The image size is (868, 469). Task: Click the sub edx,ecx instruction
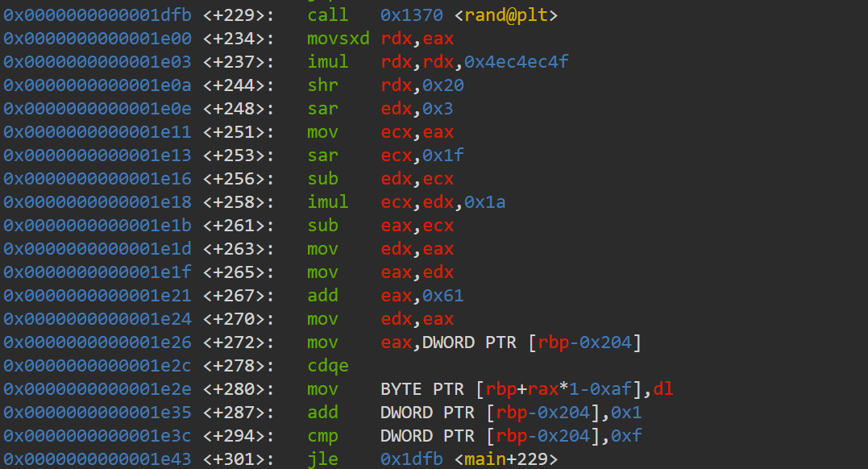click(380, 178)
